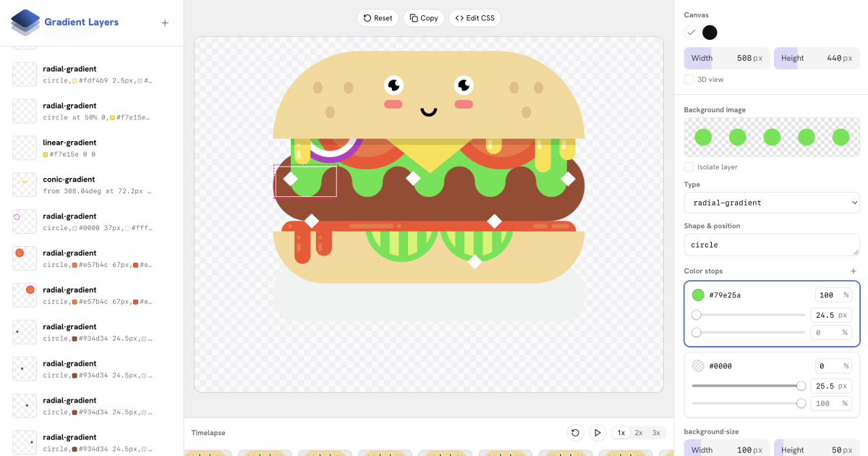868x456 pixels.
Task: Adjust the #0000 stop percent slider
Action: pyautogui.click(x=749, y=403)
